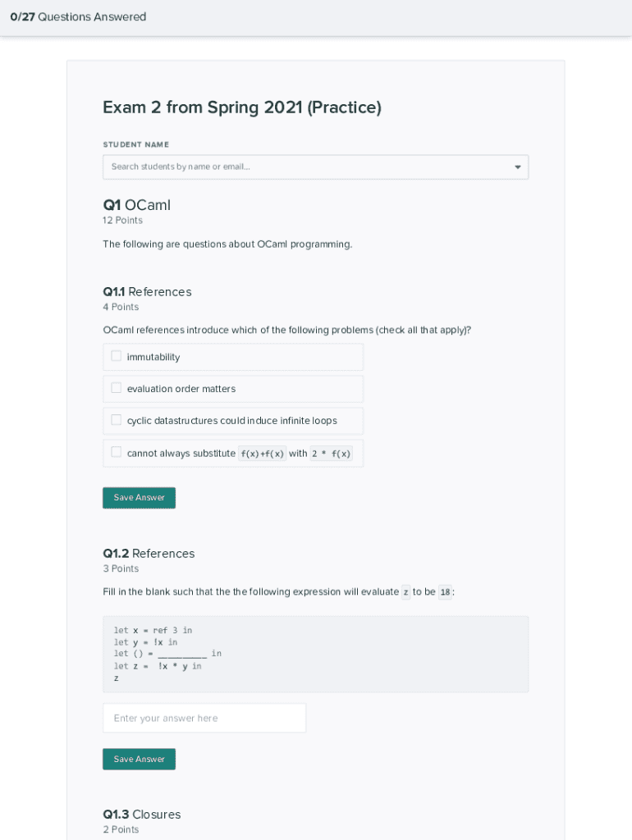The image size is (632, 840).
Task: Click the student search input field
Action: coord(304,167)
